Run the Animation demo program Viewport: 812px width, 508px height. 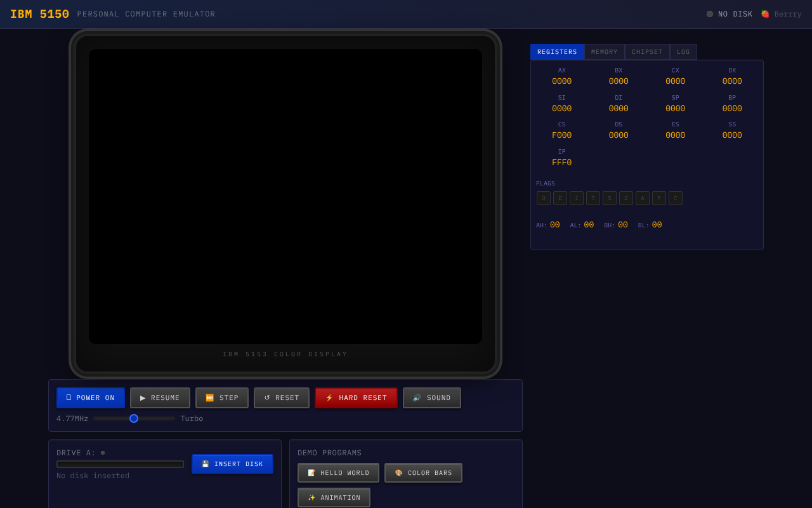334,498
